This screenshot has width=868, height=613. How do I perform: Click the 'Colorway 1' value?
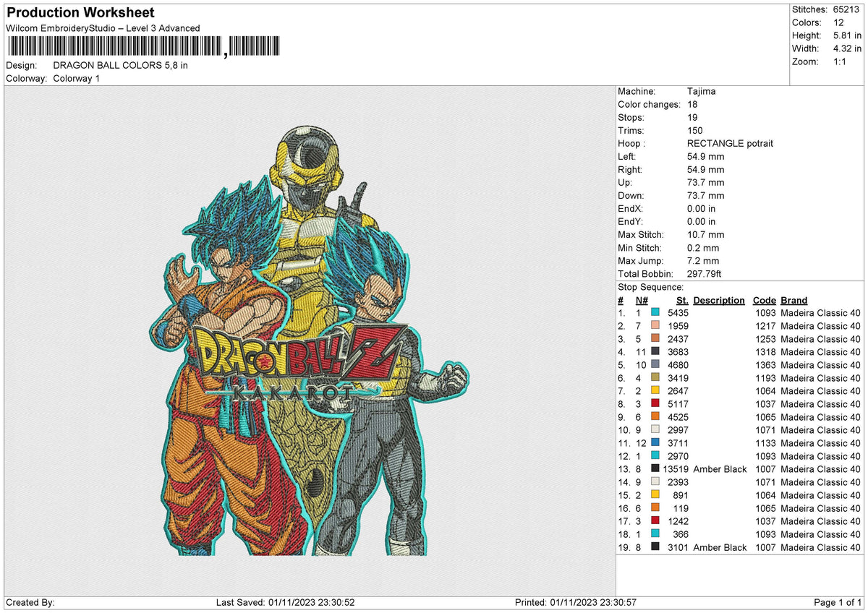pos(77,78)
